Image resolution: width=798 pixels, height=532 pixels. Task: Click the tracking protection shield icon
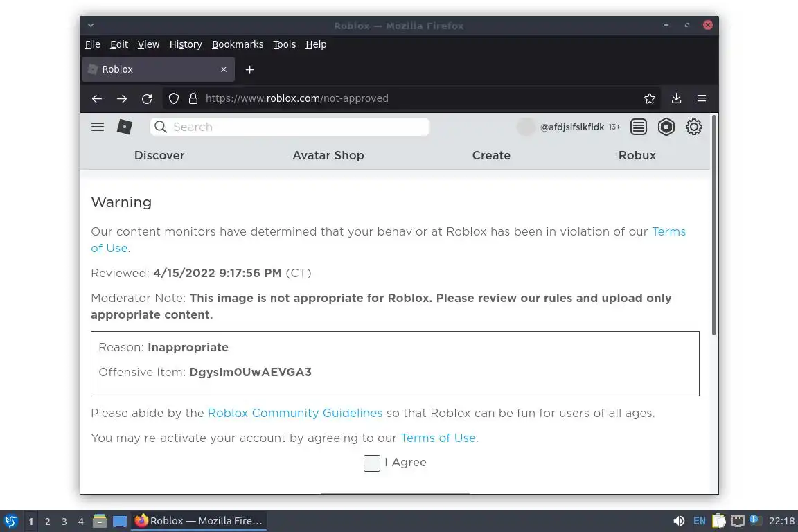174,98
